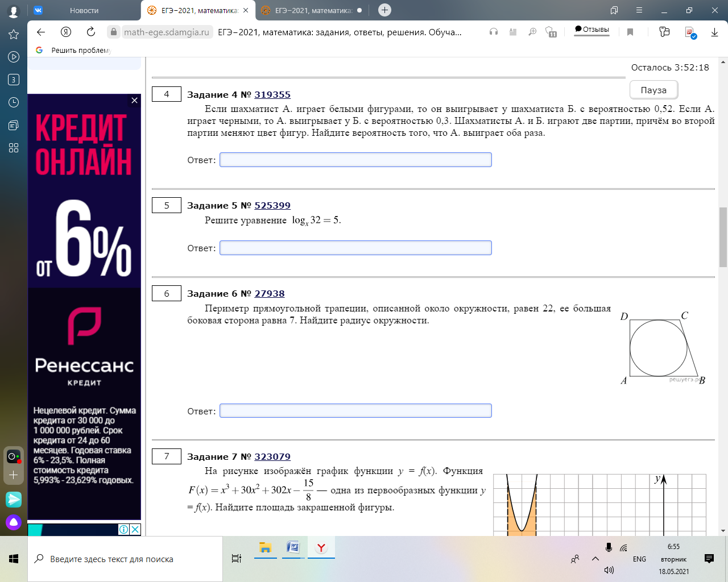This screenshot has height=582, width=728.
Task: Open the Protect shield icon with badge 11
Action: click(x=551, y=32)
